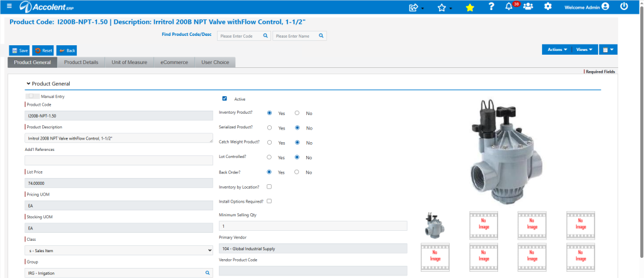Open the outlined star favorites menu
Viewport: 644px width, 278px height.
tap(442, 8)
